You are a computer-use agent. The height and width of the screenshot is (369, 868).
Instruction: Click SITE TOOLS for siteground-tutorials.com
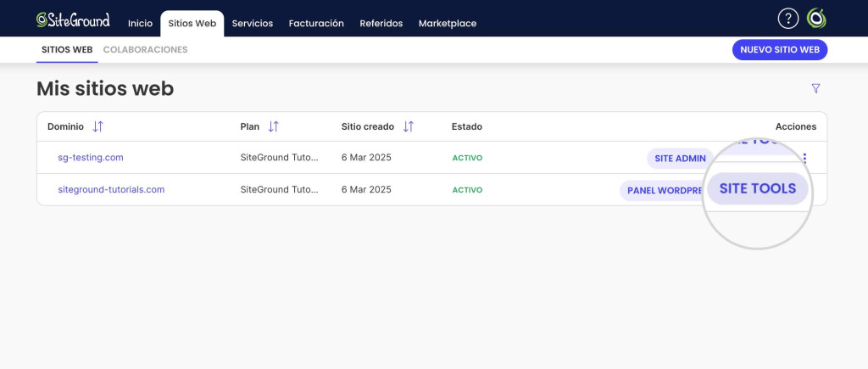point(757,188)
